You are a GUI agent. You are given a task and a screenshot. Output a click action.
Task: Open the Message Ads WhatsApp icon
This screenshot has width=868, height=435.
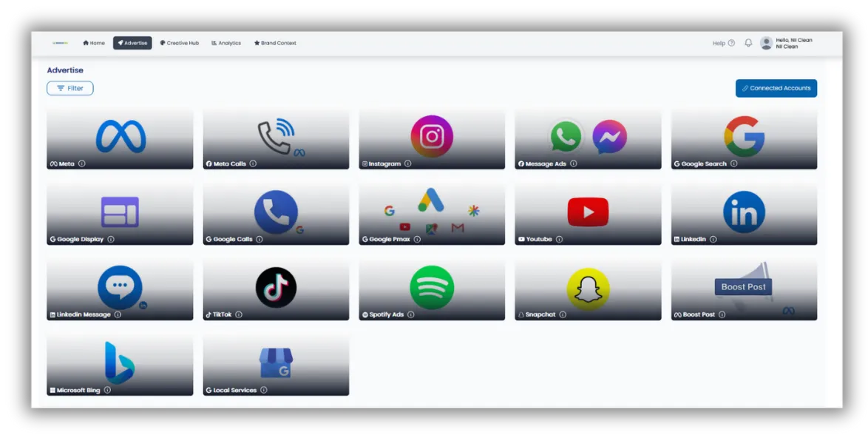(x=566, y=136)
